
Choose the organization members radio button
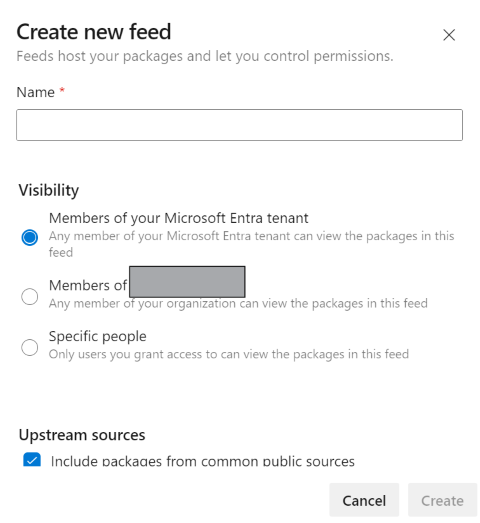click(x=30, y=296)
